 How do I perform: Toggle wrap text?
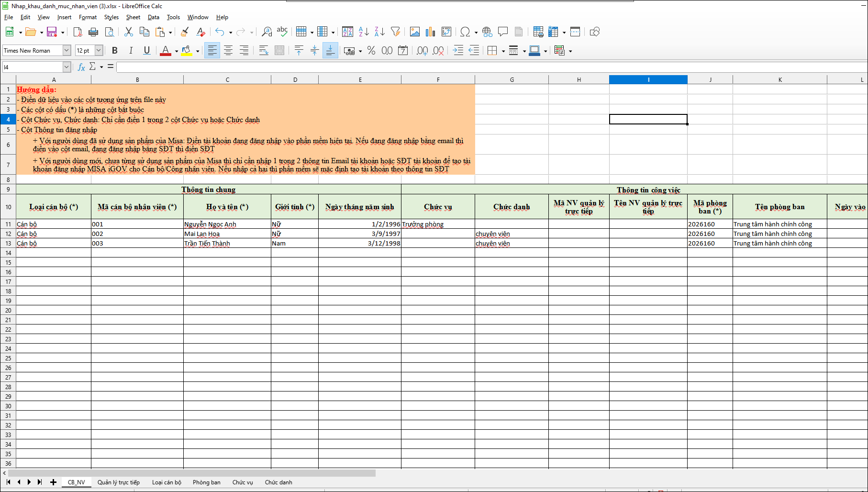264,50
